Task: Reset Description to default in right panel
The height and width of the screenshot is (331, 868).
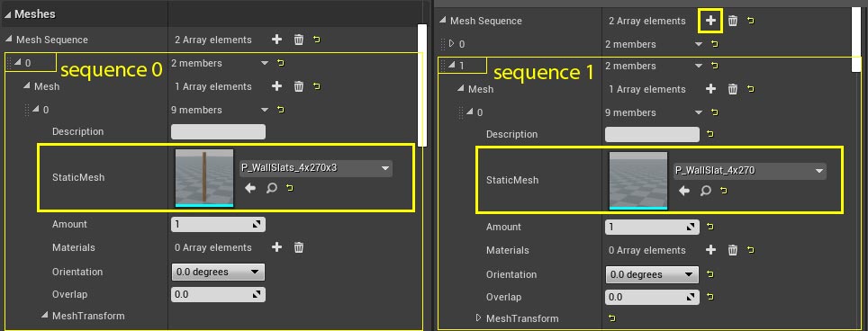Action: [710, 134]
